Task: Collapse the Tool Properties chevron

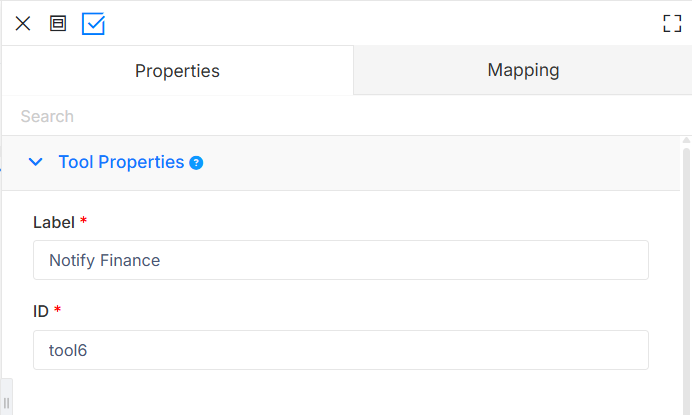Action: [36, 162]
